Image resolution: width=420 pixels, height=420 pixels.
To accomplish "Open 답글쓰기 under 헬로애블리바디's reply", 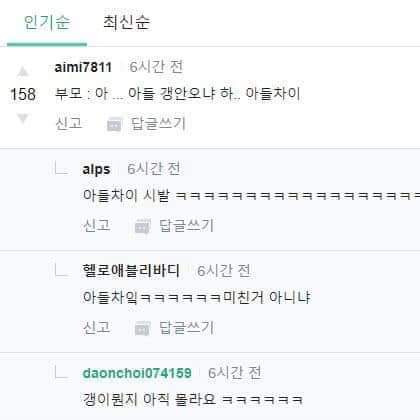I will pyautogui.click(x=186, y=327).
